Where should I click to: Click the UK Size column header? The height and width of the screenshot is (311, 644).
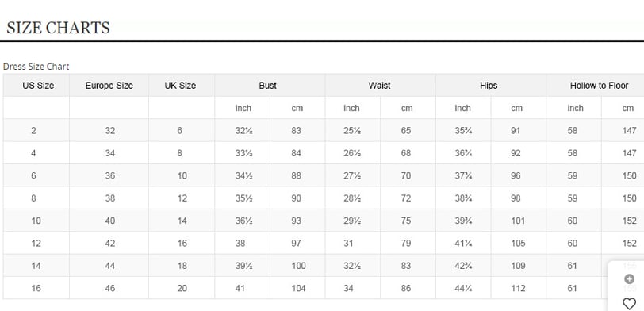coord(180,86)
